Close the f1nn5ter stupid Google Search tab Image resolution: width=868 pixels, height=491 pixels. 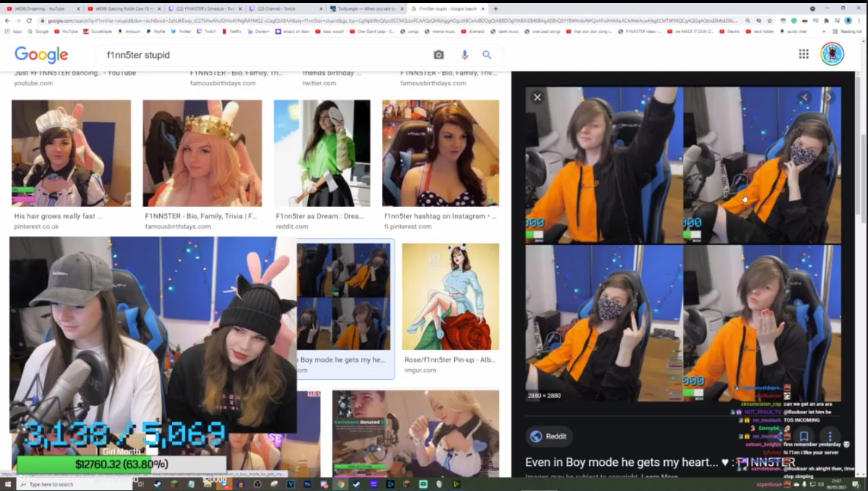pos(483,9)
